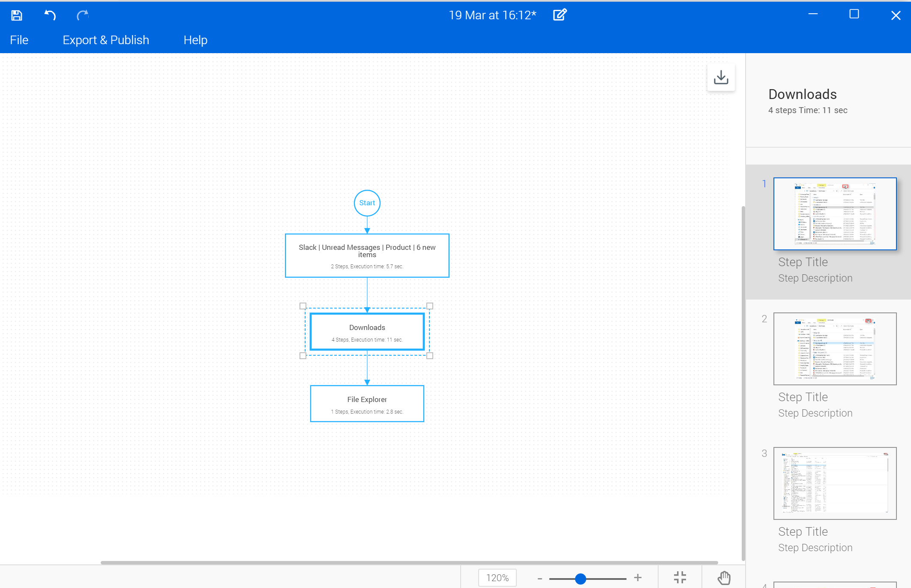Image resolution: width=911 pixels, height=588 pixels.
Task: Open the Export & Publish menu
Action: (x=106, y=40)
